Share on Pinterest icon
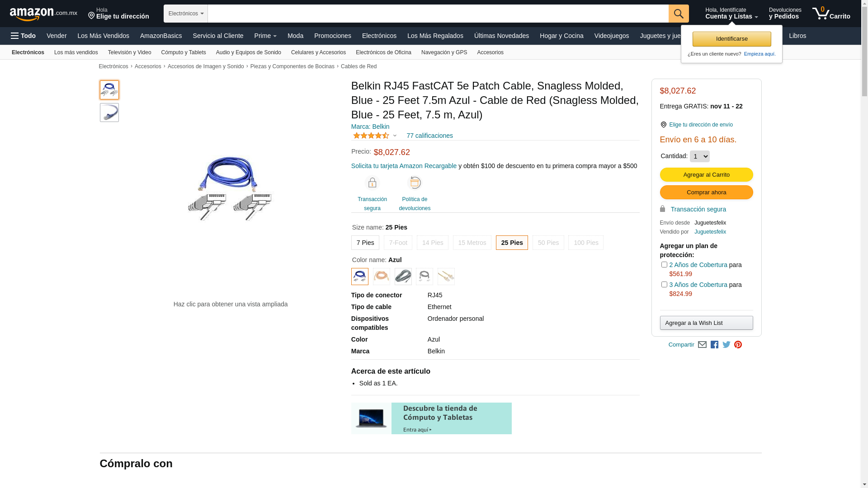Screen dimensions: 868x488 pyautogui.click(x=738, y=345)
